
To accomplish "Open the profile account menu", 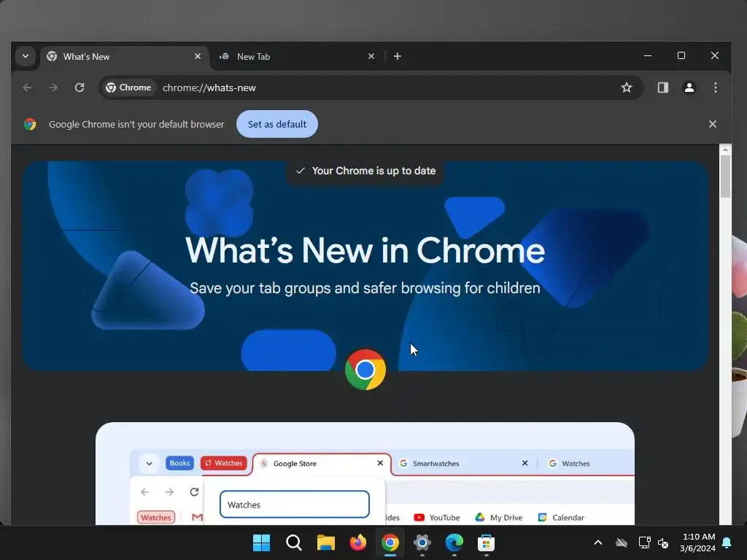I will pyautogui.click(x=689, y=87).
